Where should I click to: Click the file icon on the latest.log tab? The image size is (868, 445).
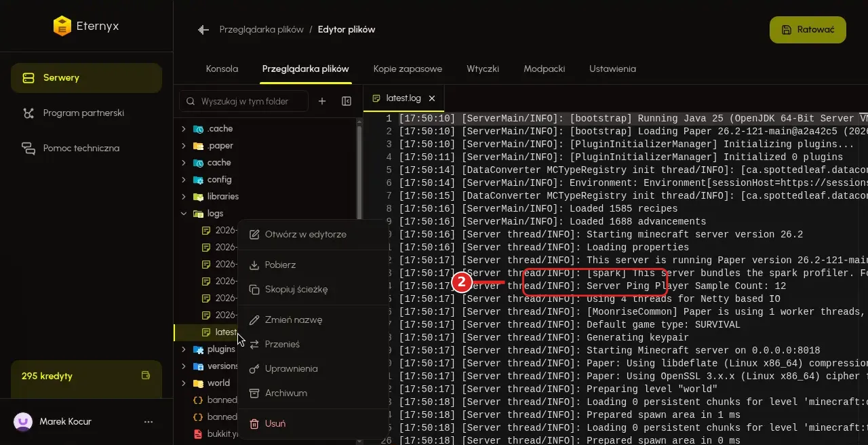pos(376,98)
